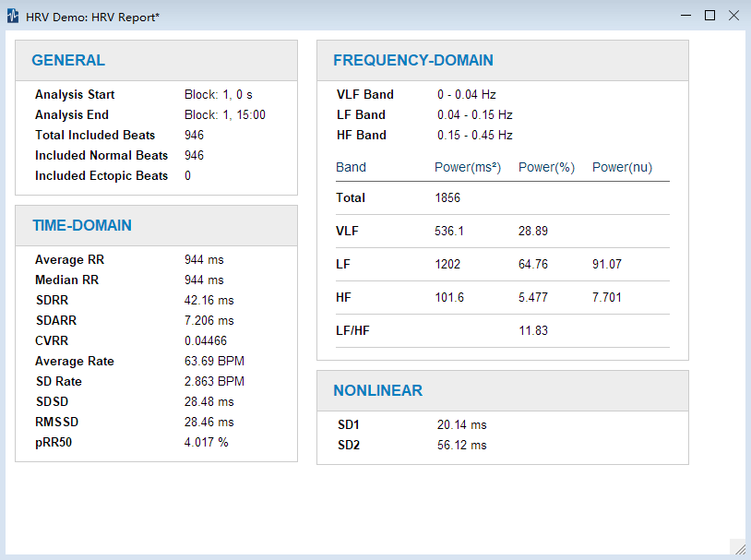This screenshot has height=560, width=751.
Task: Click the Power(ms²) column header
Action: click(x=467, y=168)
